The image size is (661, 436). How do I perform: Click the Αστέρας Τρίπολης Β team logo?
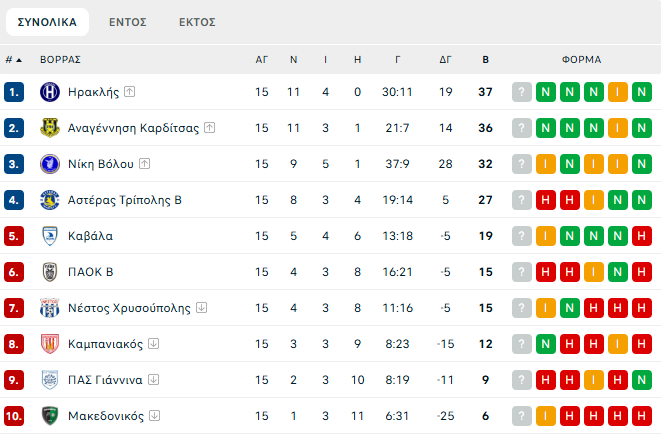[x=50, y=200]
